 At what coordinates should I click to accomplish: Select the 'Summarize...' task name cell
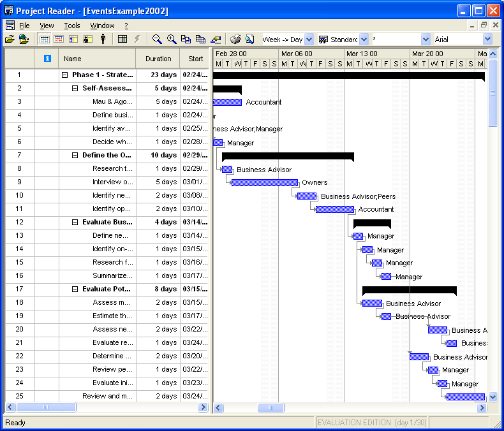click(97, 275)
